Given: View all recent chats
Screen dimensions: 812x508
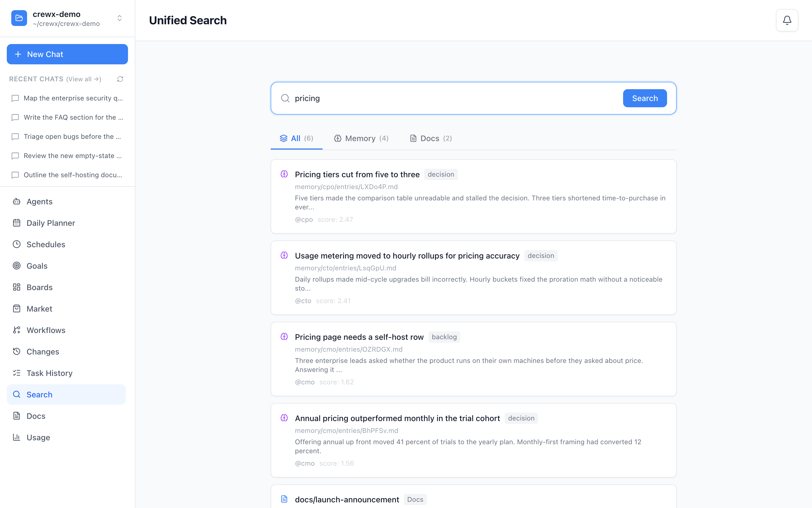Looking at the screenshot, I should [83, 79].
